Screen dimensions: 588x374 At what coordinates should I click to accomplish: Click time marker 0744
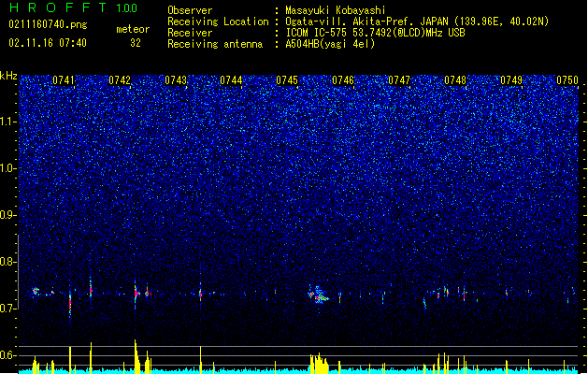(x=231, y=80)
